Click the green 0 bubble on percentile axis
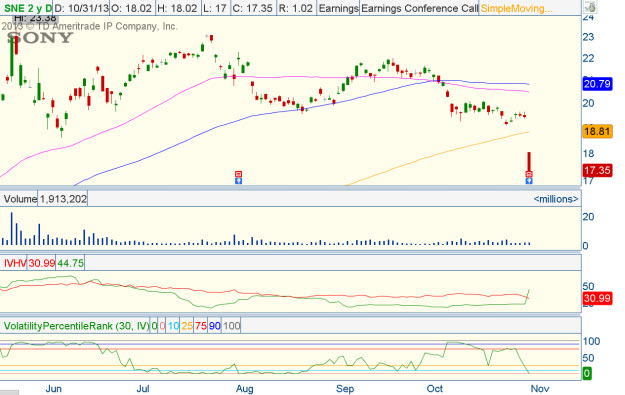This screenshot has width=625, height=395. coord(587,373)
